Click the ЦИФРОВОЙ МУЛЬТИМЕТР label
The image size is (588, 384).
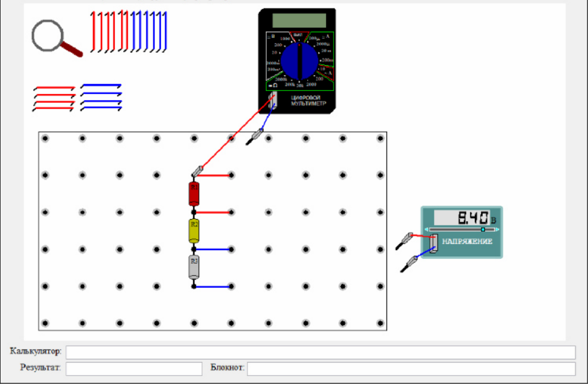coord(308,100)
